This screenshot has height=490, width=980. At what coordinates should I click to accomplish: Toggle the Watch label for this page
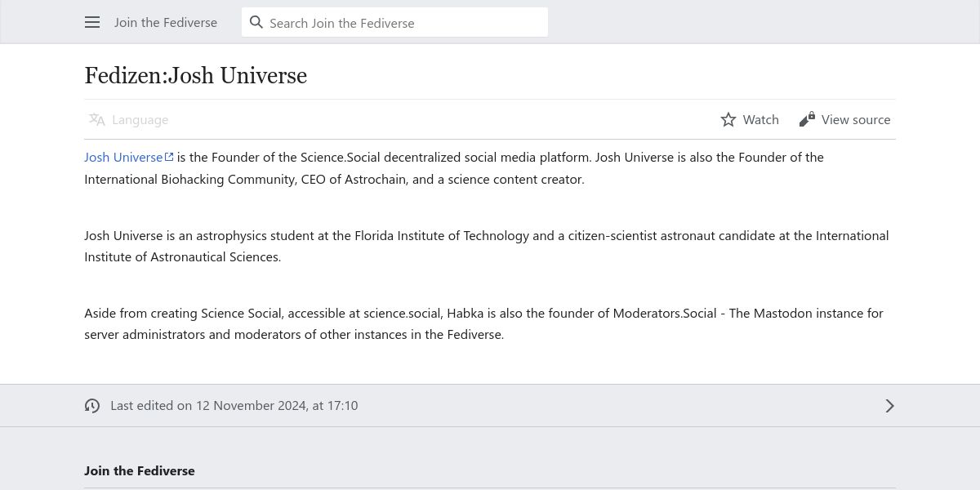pyautogui.click(x=760, y=120)
